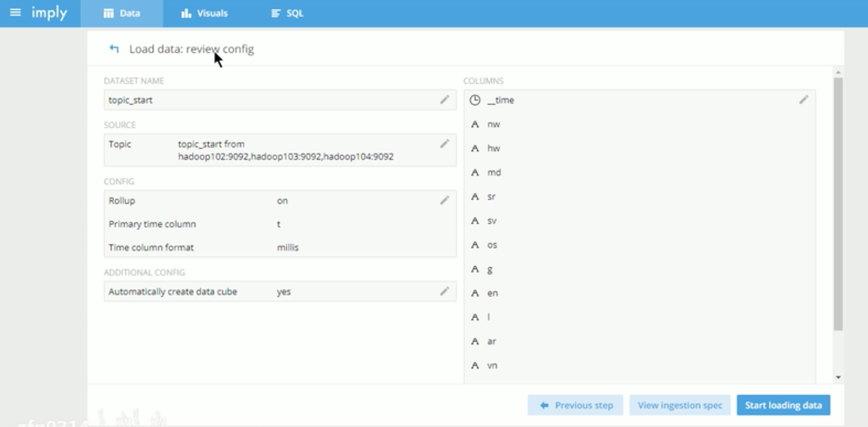868x427 pixels.
Task: Edit Rollup config pencil icon
Action: (x=444, y=200)
